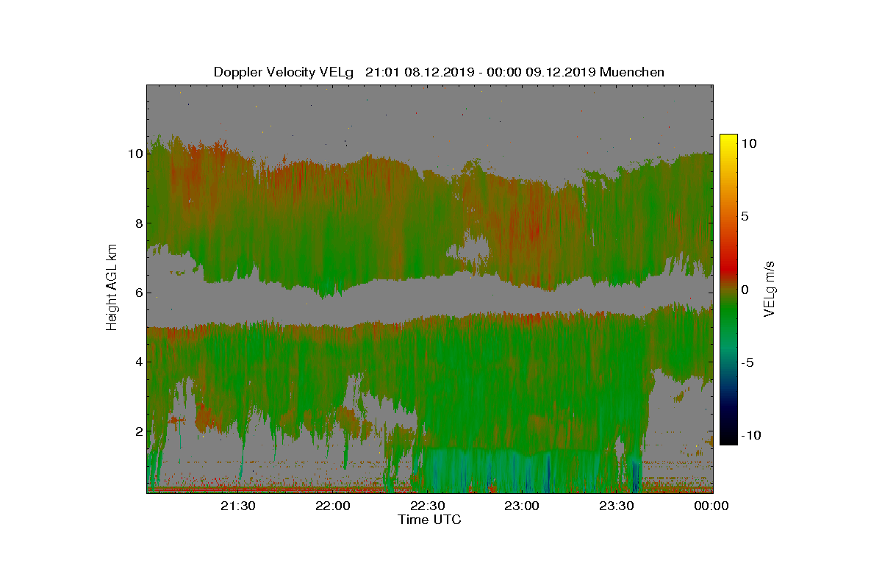Image resolution: width=882 pixels, height=588 pixels.
Task: Click the black bottom of the colorbar
Action: [x=728, y=438]
